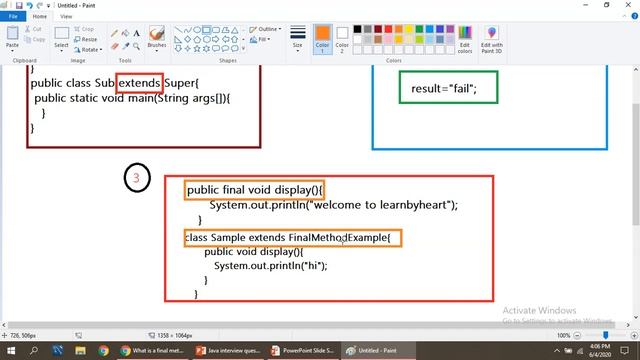Switch to the View tab
This screenshot has height=360, width=640.
(x=66, y=16)
